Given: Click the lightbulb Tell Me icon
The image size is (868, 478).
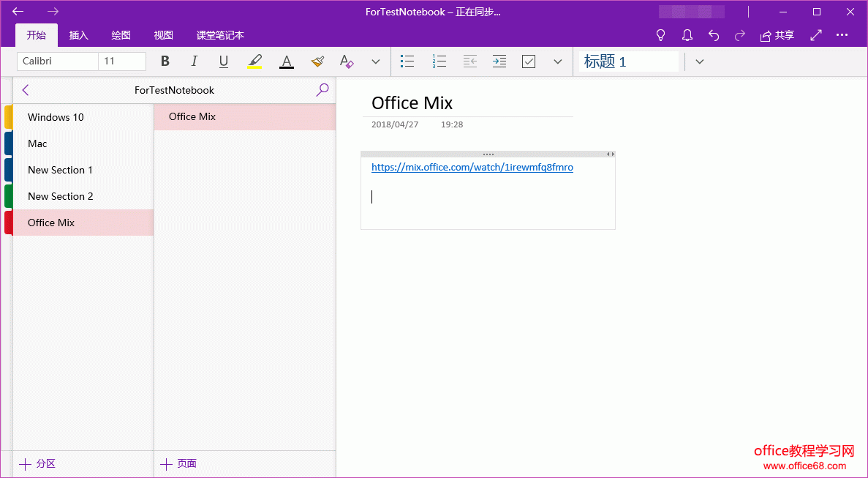Looking at the screenshot, I should click(660, 34).
